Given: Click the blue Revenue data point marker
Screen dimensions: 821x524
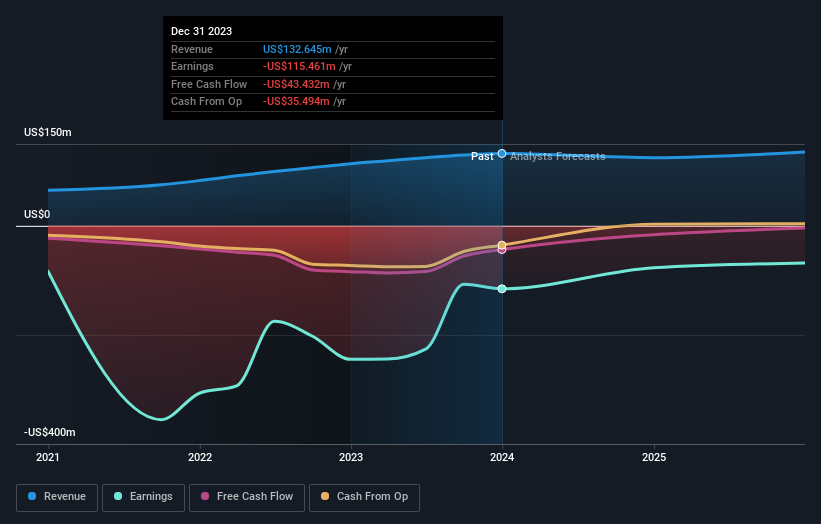Looking at the screenshot, I should tap(502, 153).
